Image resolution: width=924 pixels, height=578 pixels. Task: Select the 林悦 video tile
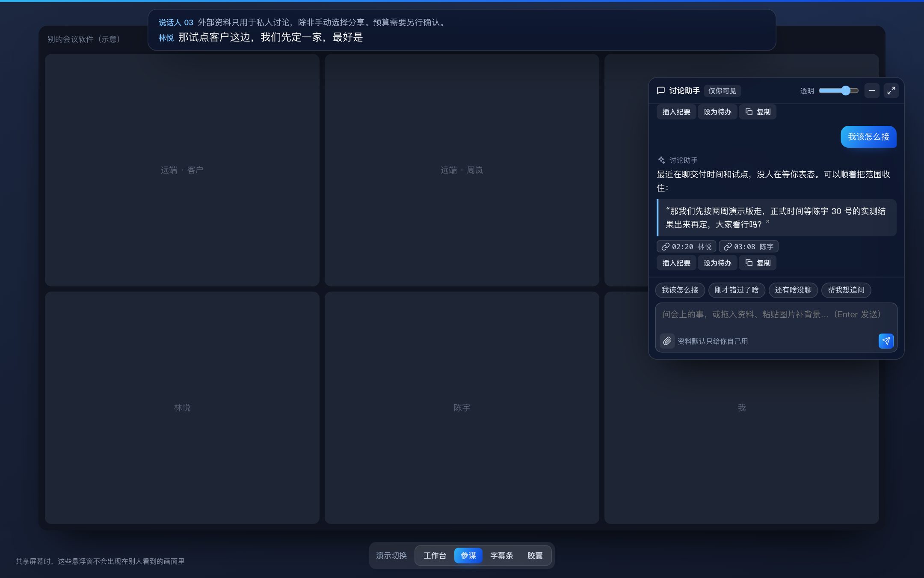coord(182,408)
